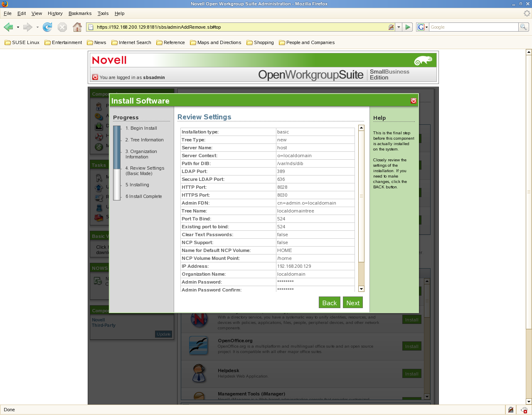Click the green Go button beside address bar
This screenshot has height=415, width=532.
pos(408,27)
